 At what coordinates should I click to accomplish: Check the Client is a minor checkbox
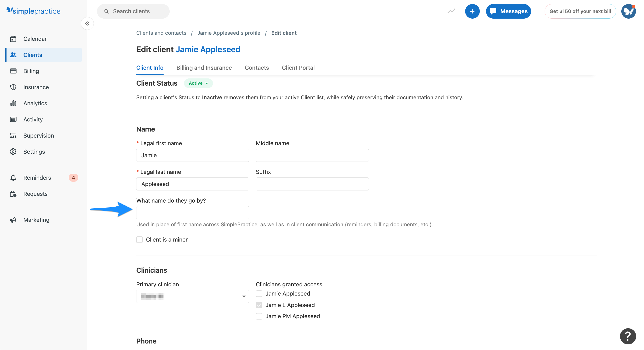coord(140,240)
